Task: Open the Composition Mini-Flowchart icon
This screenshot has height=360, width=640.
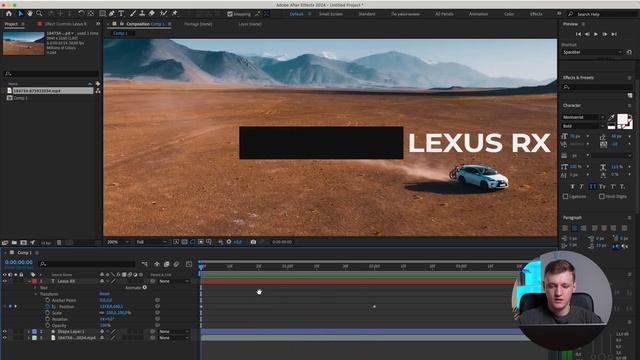Action: [x=144, y=264]
